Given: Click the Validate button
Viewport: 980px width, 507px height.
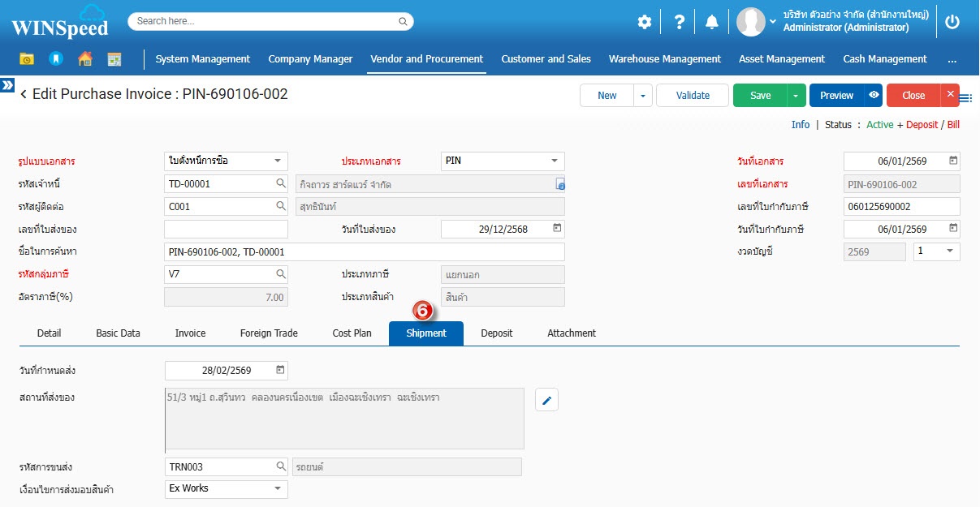Looking at the screenshot, I should pos(693,95).
